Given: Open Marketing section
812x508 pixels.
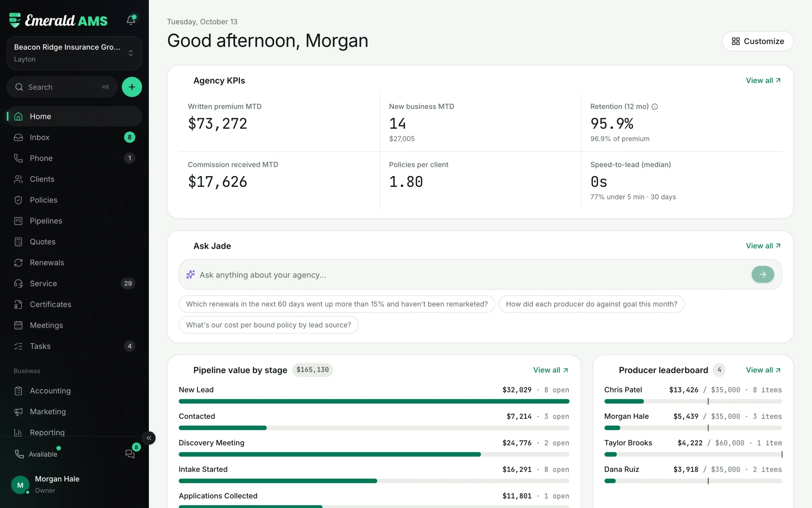Looking at the screenshot, I should [74, 412].
